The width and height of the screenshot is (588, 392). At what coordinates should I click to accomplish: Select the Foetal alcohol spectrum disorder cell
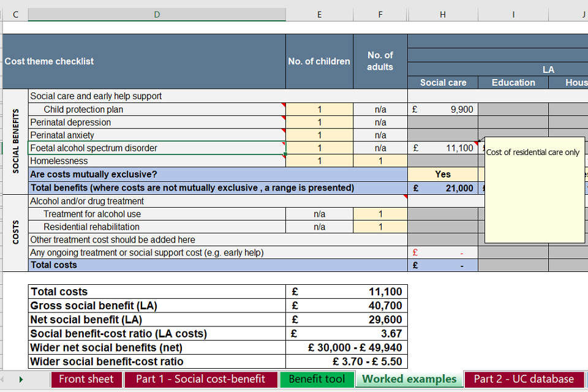coord(157,148)
